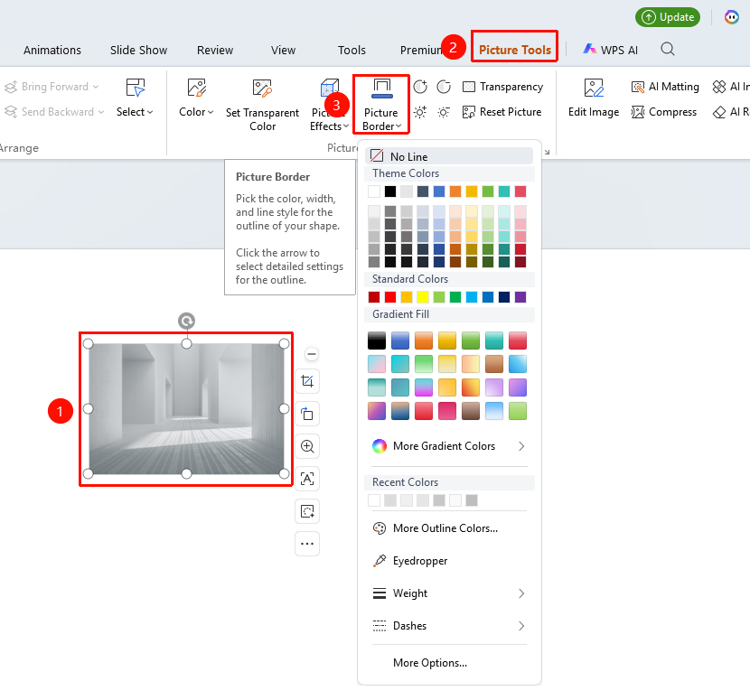Screen dimensions: 750x700
Task: Open the Picture group dialog launcher arrow
Action: click(548, 152)
